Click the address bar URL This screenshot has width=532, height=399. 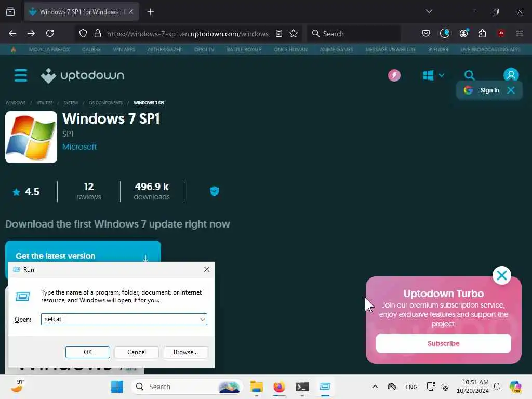click(x=188, y=34)
